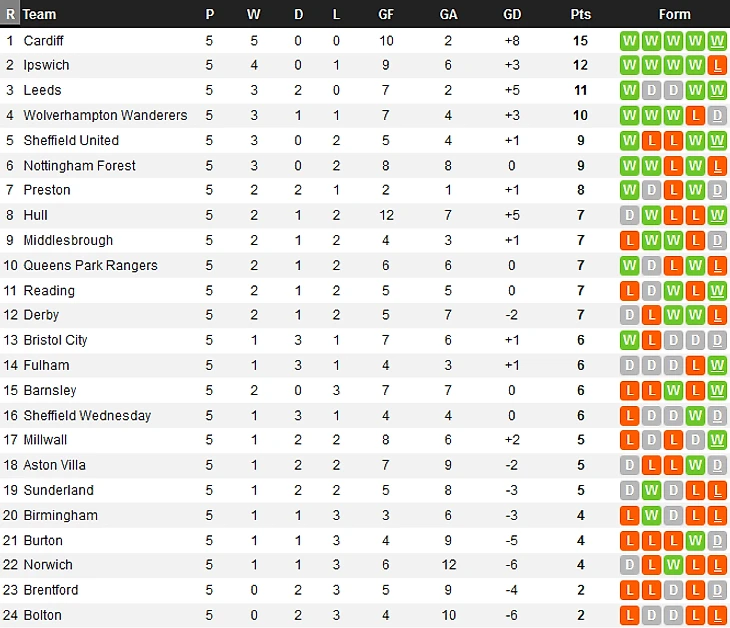Screen dimensions: 730x628
Task: Sort table by GF column header
Action: (x=386, y=14)
